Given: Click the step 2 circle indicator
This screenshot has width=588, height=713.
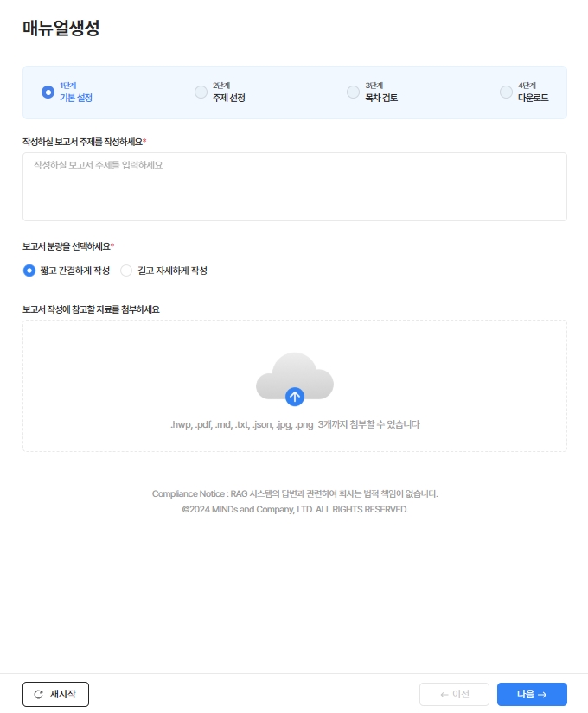Looking at the screenshot, I should (x=201, y=92).
